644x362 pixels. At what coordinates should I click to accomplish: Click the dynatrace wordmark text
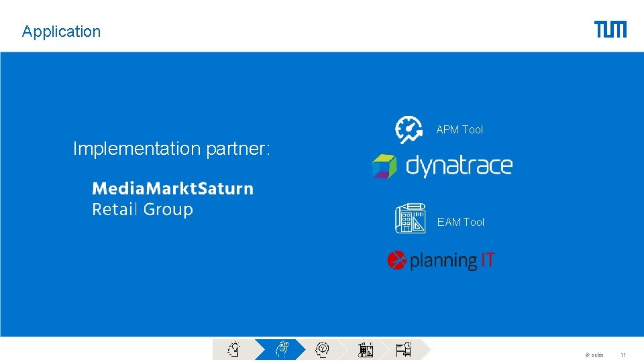459,166
